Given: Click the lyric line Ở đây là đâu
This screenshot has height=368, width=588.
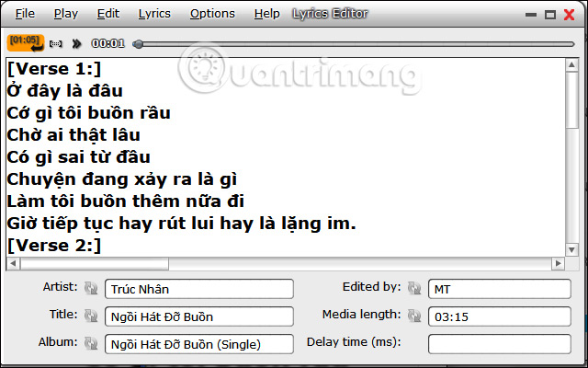Looking at the screenshot, I should 65,90.
